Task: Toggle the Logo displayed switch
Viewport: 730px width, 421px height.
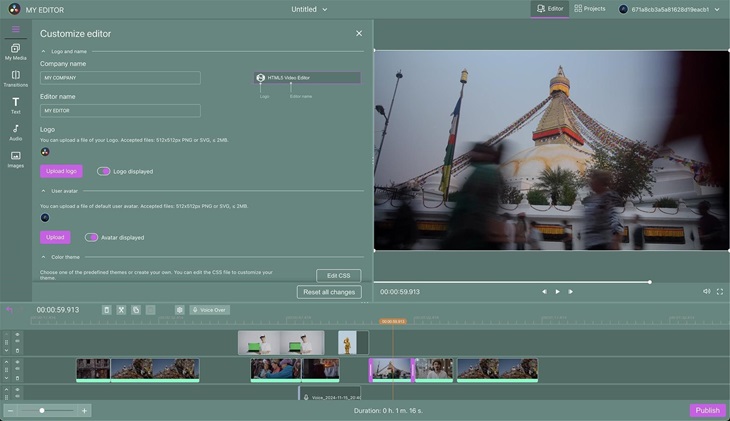Action: 104,171
